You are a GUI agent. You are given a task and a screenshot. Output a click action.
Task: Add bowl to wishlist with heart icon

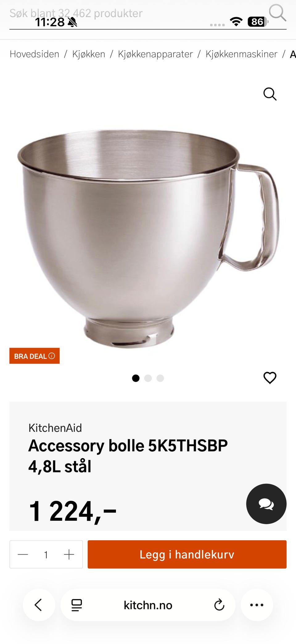[270, 378]
